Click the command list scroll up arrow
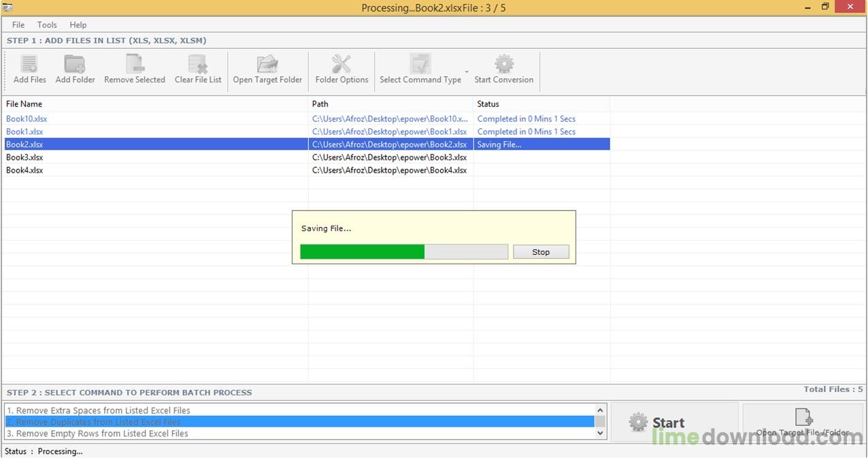 (601, 410)
